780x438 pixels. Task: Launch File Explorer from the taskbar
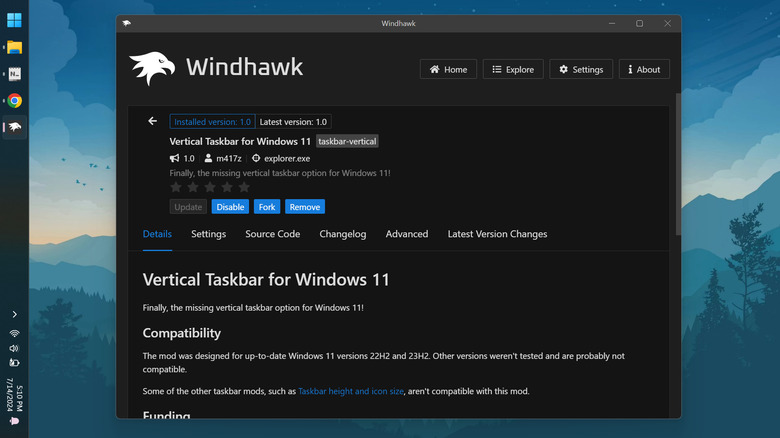[15, 47]
